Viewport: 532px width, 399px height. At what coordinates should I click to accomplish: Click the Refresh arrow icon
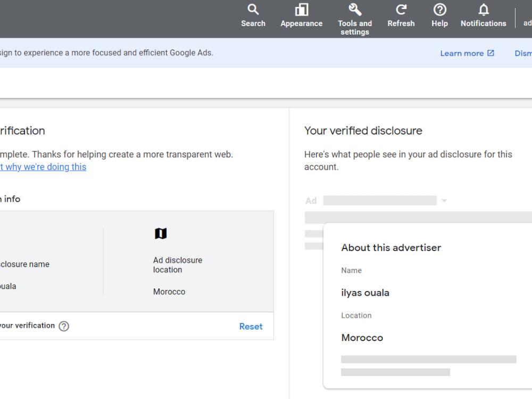(401, 10)
